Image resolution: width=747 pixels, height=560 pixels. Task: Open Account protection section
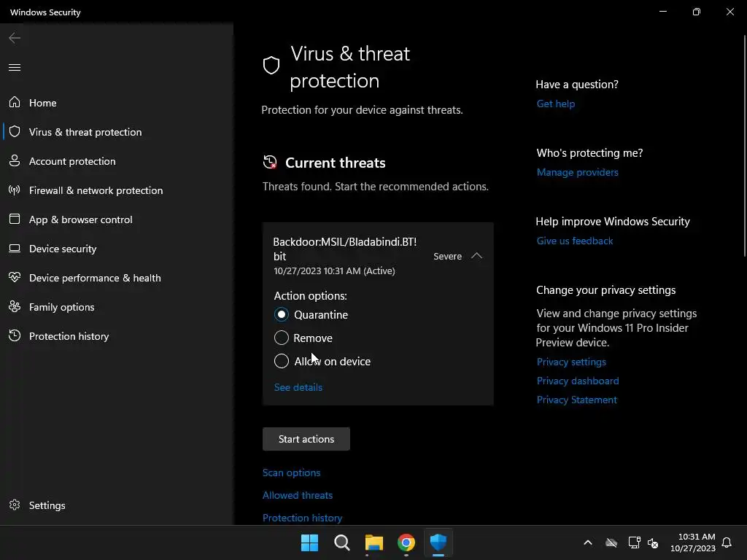72,161
